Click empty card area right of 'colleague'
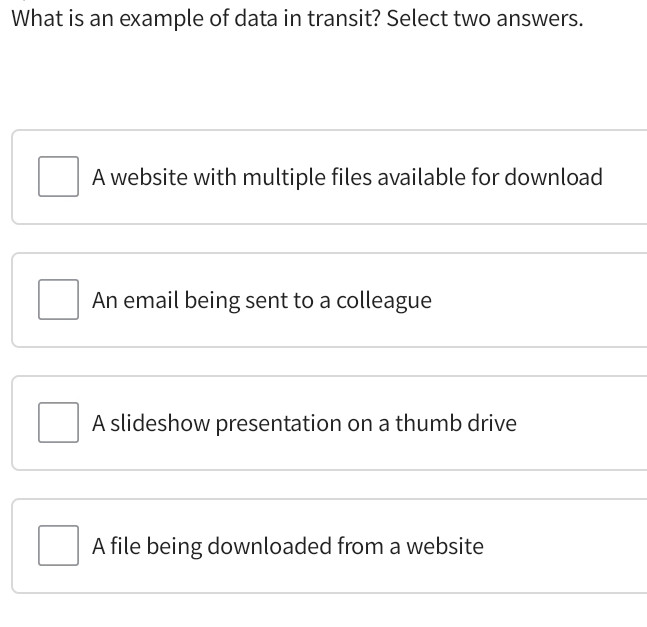 [x=540, y=301]
